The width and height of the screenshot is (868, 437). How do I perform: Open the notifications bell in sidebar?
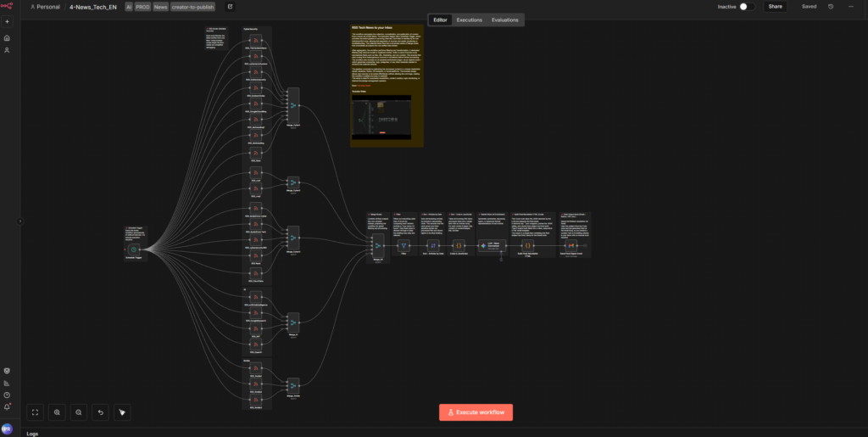pyautogui.click(x=7, y=406)
